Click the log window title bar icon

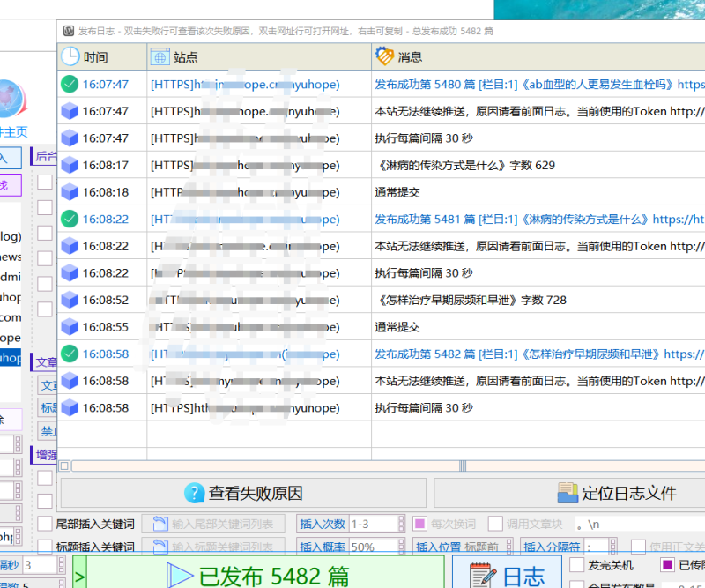(x=69, y=31)
